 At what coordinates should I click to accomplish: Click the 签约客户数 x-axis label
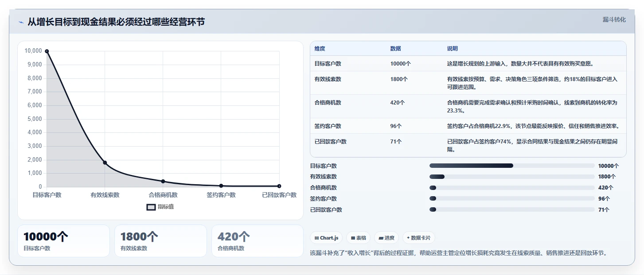tap(221, 195)
